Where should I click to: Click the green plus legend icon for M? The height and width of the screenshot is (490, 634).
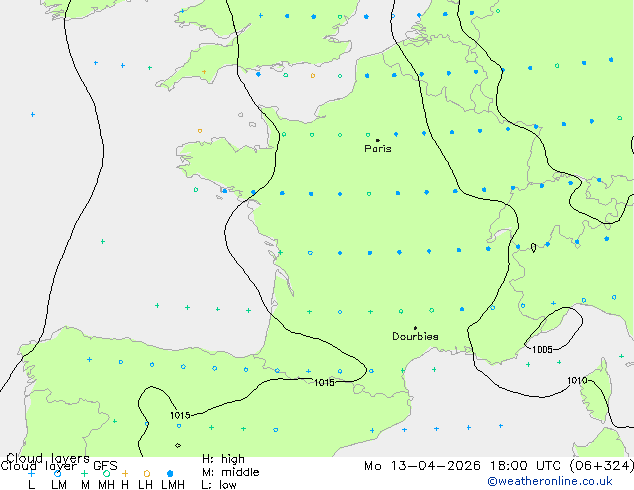tap(84, 473)
